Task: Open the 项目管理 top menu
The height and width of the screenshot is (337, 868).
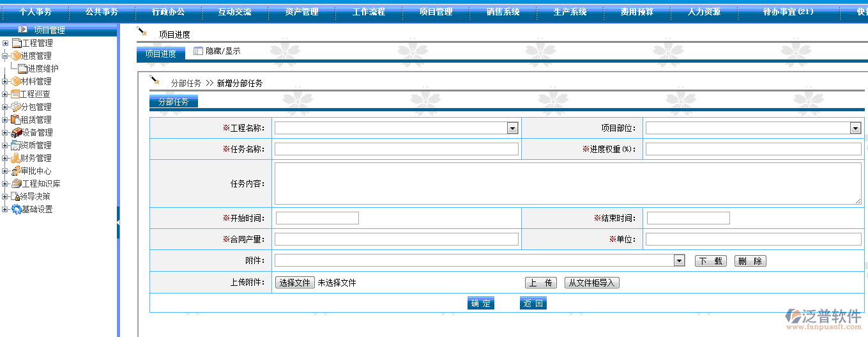Action: pos(436,12)
